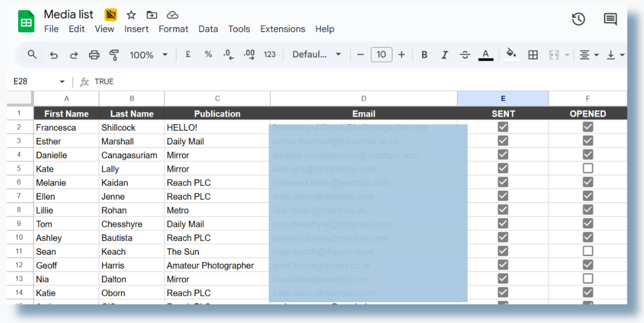Viewport: 644px width, 323px height.
Task: Check OPENED box for Kate Lally
Action: [588, 168]
